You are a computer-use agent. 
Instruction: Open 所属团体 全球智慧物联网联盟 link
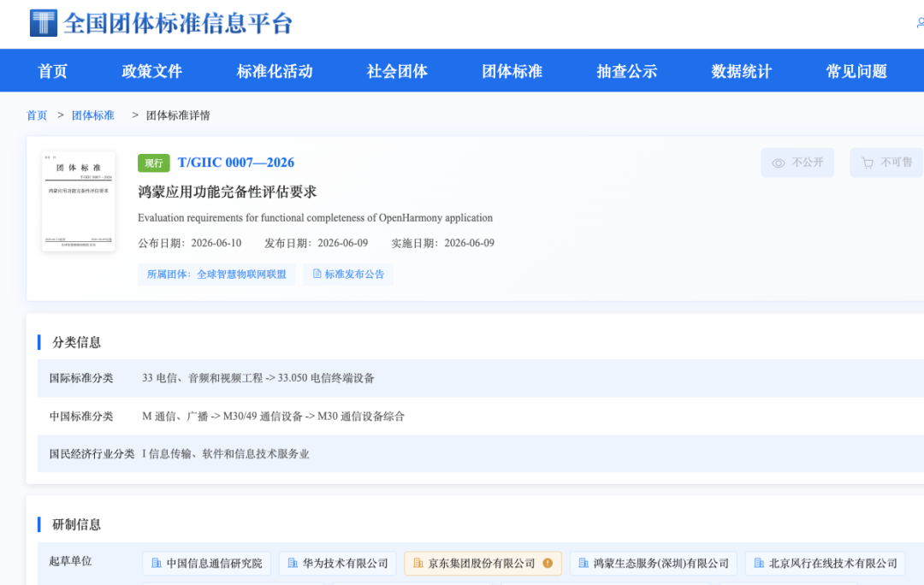[x=216, y=275]
